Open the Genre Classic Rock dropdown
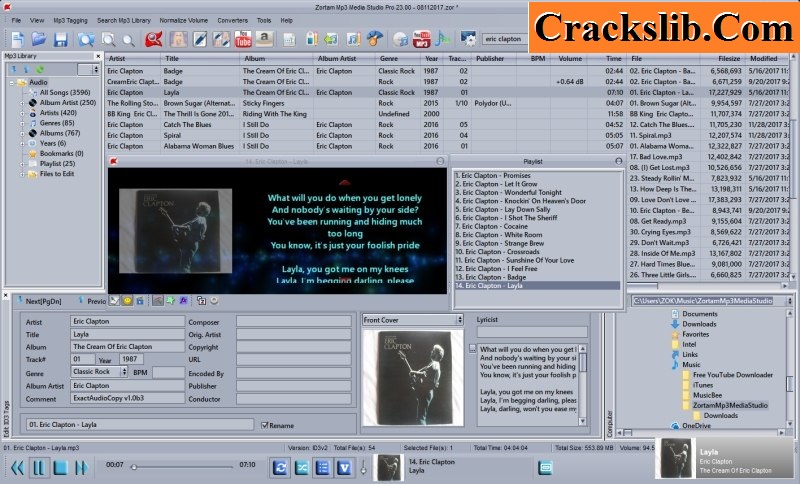 [x=124, y=372]
